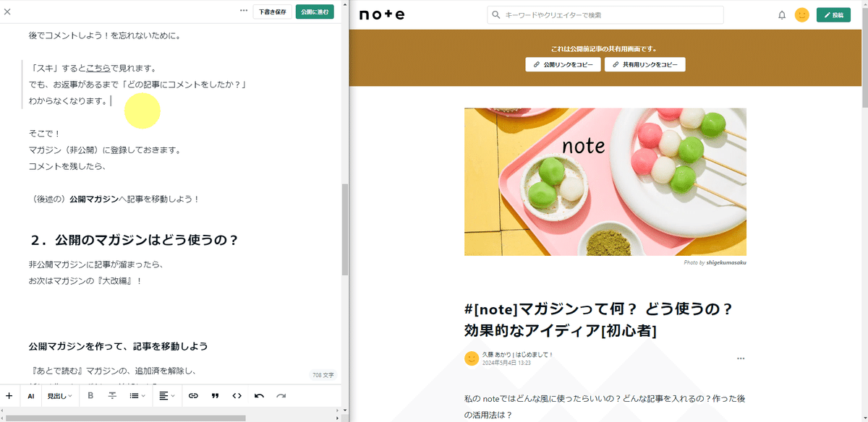Viewport: 868px width, 422px height.
Task: Open the 見出し heading dropdown
Action: 59,396
